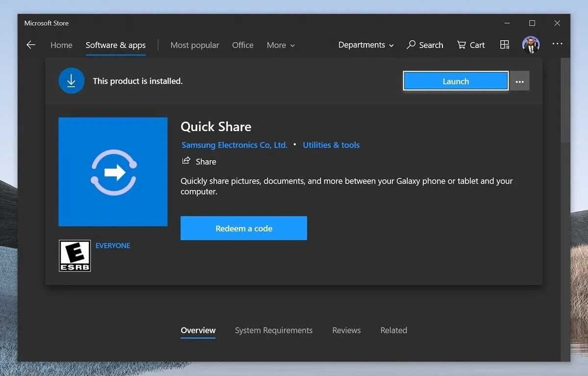The width and height of the screenshot is (588, 376).
Task: Navigate back with the arrow
Action: (31, 45)
